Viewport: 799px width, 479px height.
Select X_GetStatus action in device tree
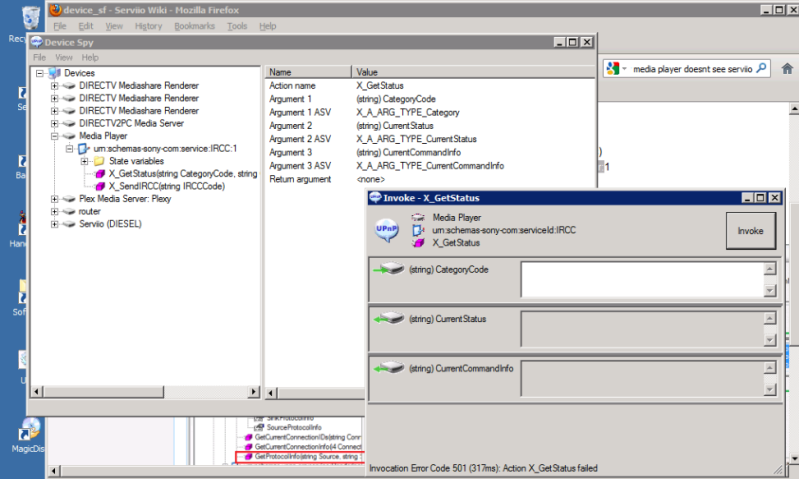coord(182,174)
